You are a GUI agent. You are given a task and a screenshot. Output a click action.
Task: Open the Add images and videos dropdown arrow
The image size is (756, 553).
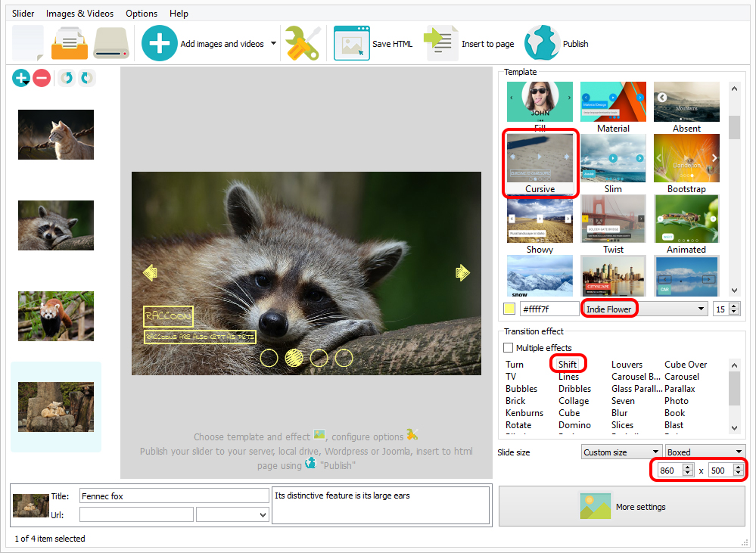[x=273, y=43]
